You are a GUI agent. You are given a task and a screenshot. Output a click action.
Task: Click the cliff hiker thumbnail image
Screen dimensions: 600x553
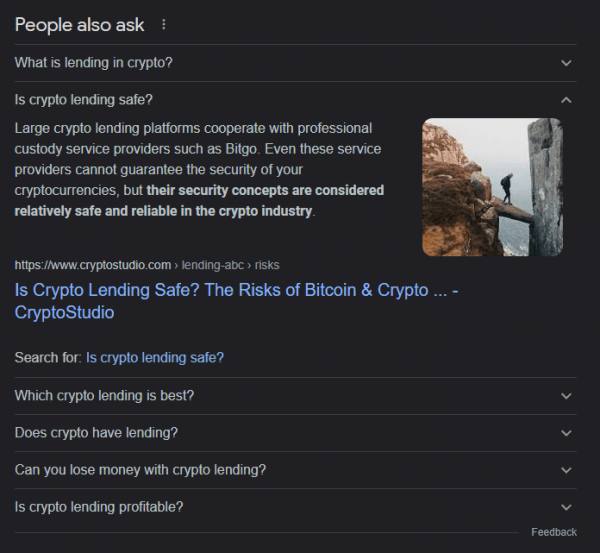click(x=492, y=187)
